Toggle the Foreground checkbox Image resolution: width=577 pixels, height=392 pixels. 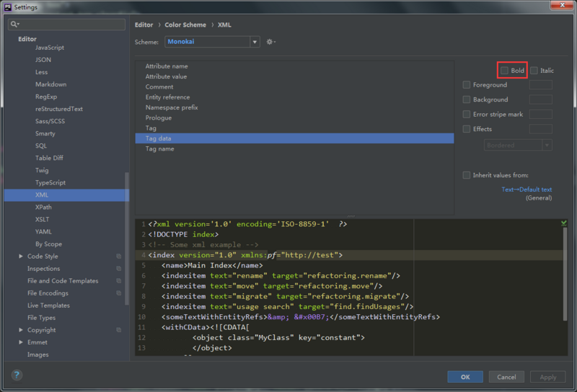click(466, 85)
